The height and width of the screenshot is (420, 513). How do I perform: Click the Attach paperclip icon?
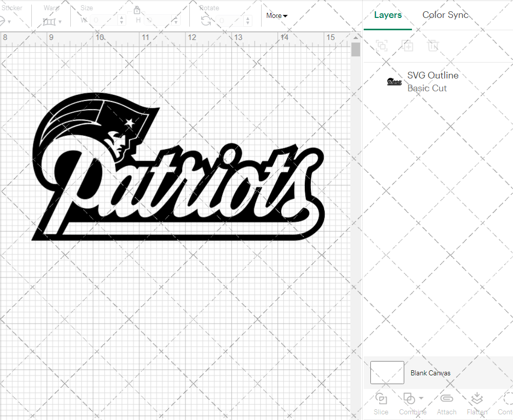point(447,398)
